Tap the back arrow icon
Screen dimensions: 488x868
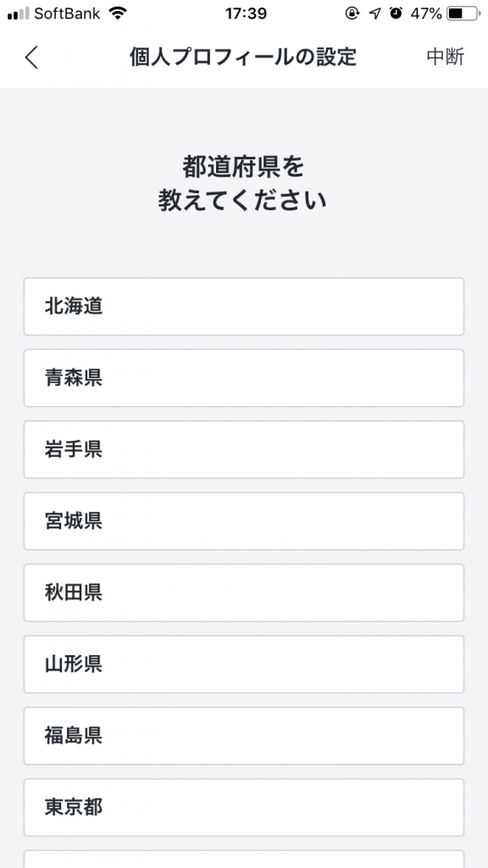[x=31, y=57]
